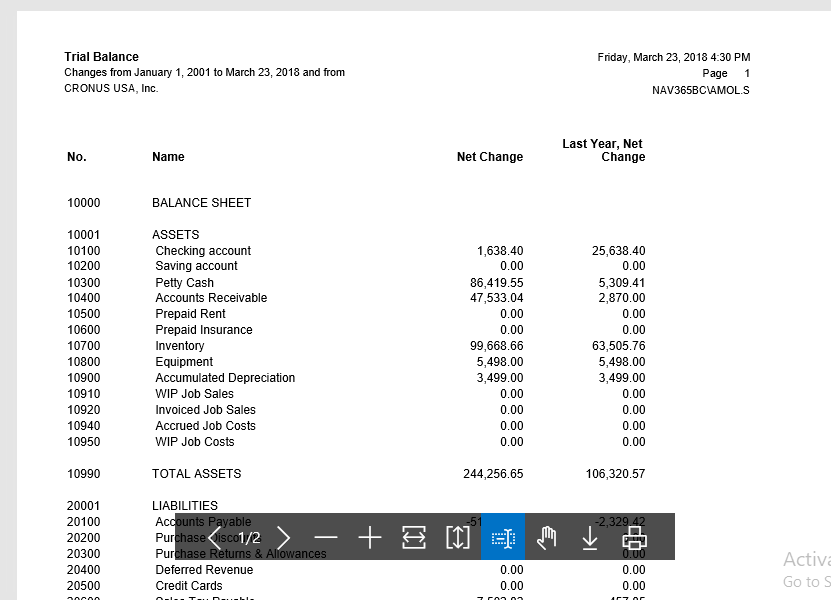
Task: Click the TOTAL ASSETS row label
Action: click(x=196, y=474)
